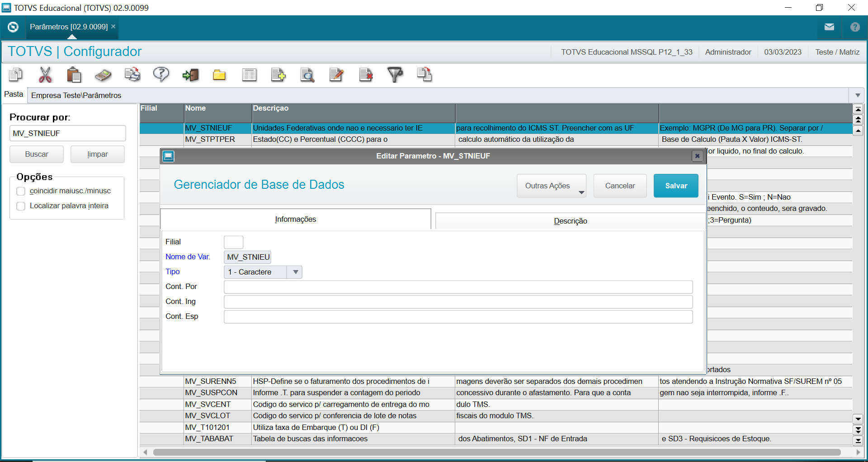Click the Cut scissors icon

(x=45, y=75)
